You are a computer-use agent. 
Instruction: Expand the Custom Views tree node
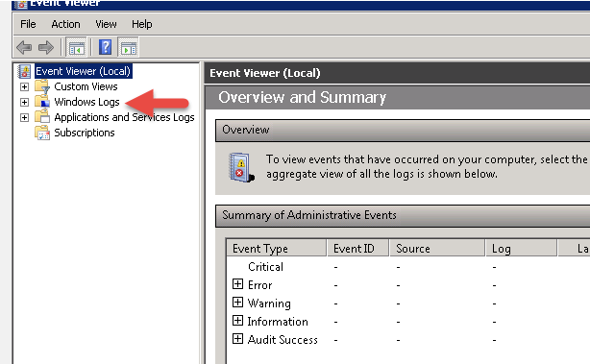tap(24, 86)
